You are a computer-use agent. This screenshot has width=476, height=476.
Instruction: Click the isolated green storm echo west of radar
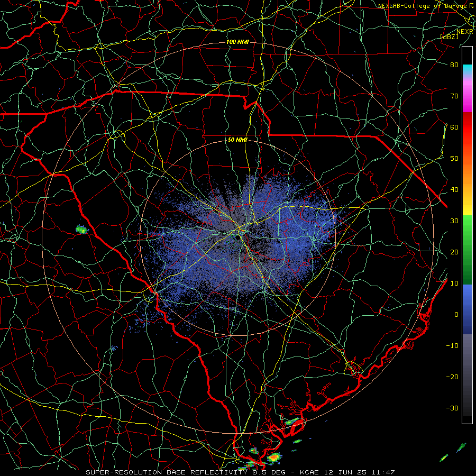[81, 230]
